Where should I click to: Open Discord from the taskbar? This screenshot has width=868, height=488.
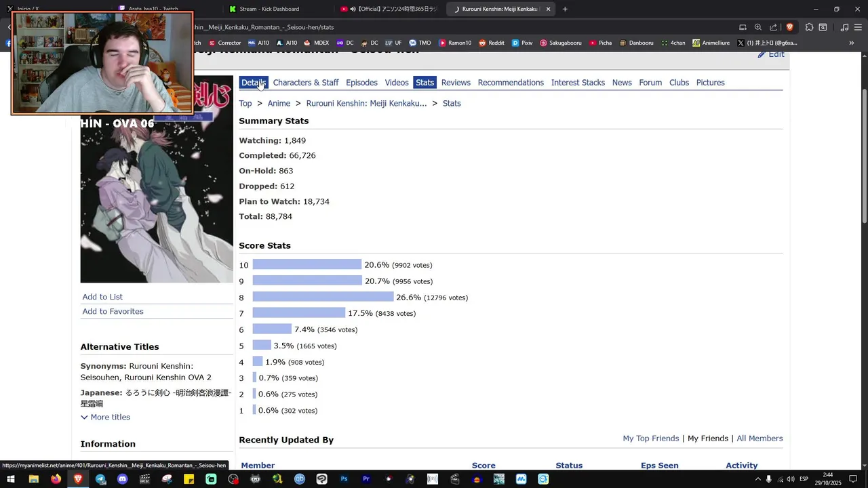click(x=122, y=479)
